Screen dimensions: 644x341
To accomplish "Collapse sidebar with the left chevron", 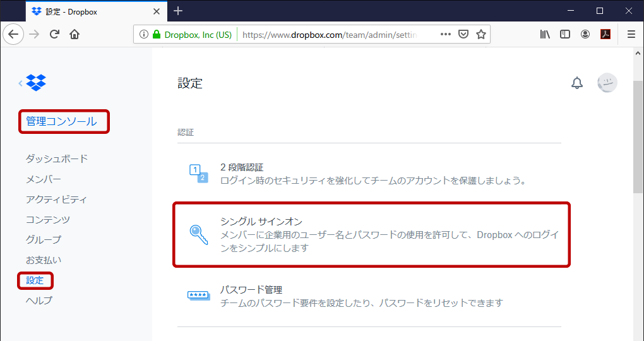I will click(20, 83).
